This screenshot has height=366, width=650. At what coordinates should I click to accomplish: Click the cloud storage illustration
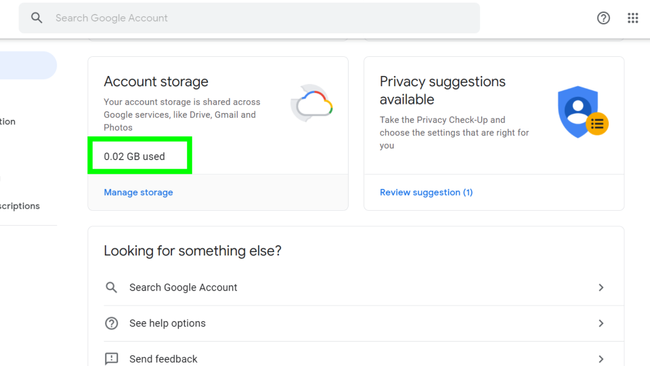(x=312, y=103)
